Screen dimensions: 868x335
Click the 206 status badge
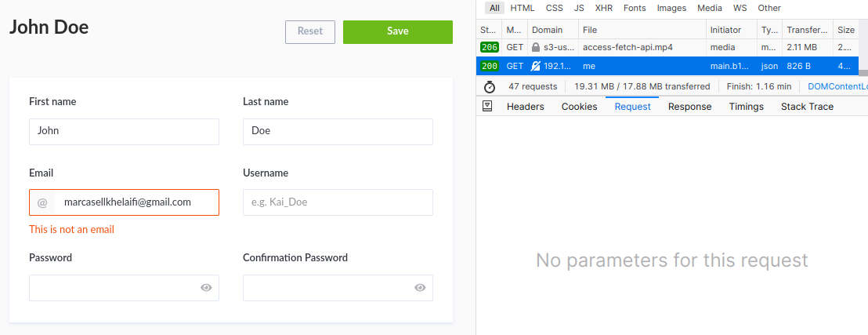(x=490, y=48)
